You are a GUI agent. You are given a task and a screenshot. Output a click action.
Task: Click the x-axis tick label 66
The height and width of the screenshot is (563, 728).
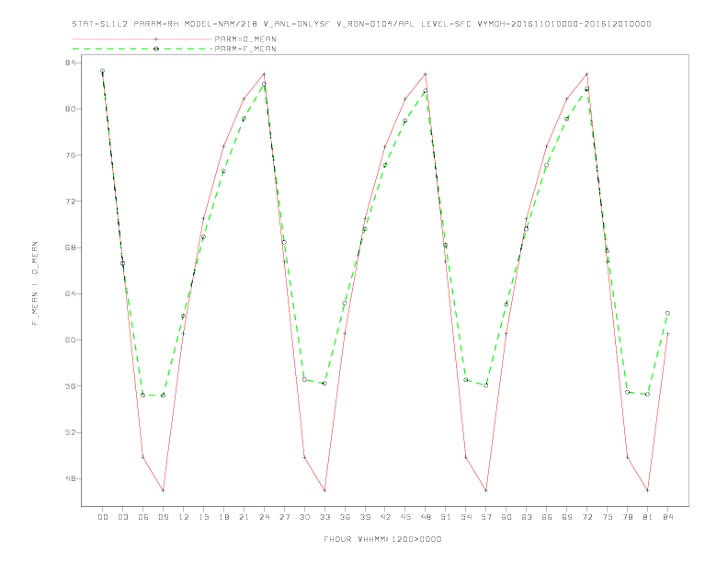coord(547,517)
